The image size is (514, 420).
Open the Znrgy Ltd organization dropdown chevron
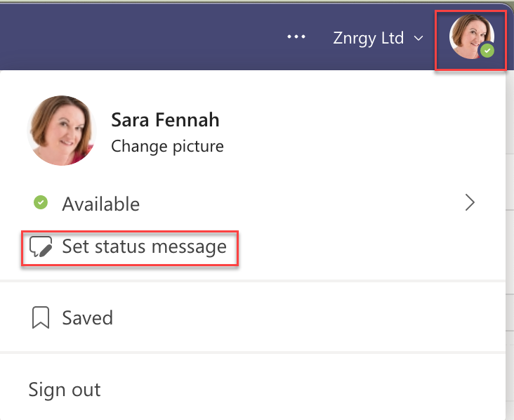419,38
